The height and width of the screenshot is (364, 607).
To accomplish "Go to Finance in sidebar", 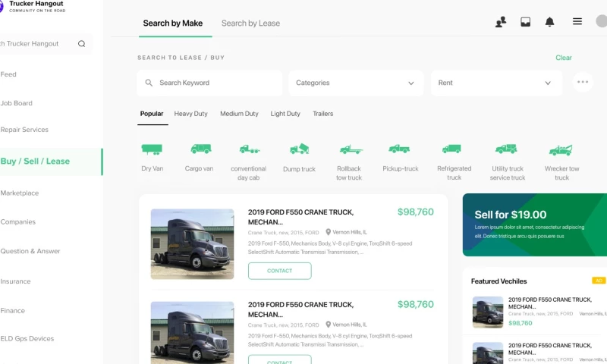I will tap(12, 311).
